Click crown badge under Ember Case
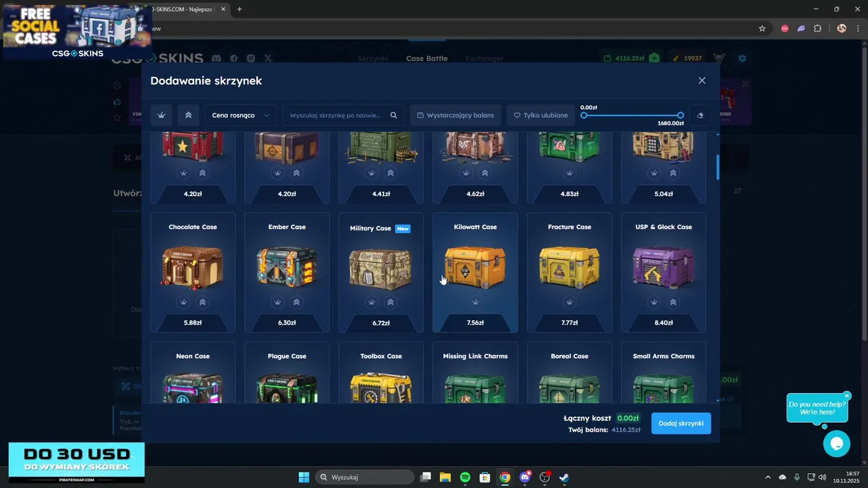Image resolution: width=868 pixels, height=488 pixels. point(278,302)
